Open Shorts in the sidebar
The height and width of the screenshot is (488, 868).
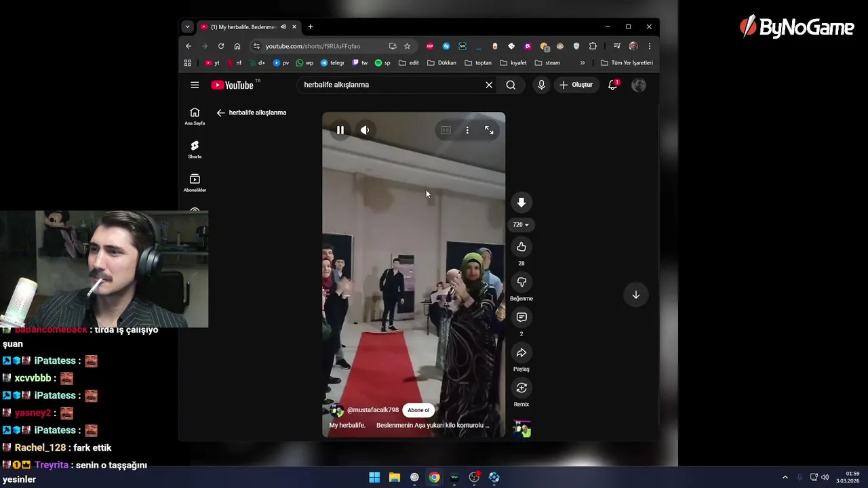tap(195, 150)
